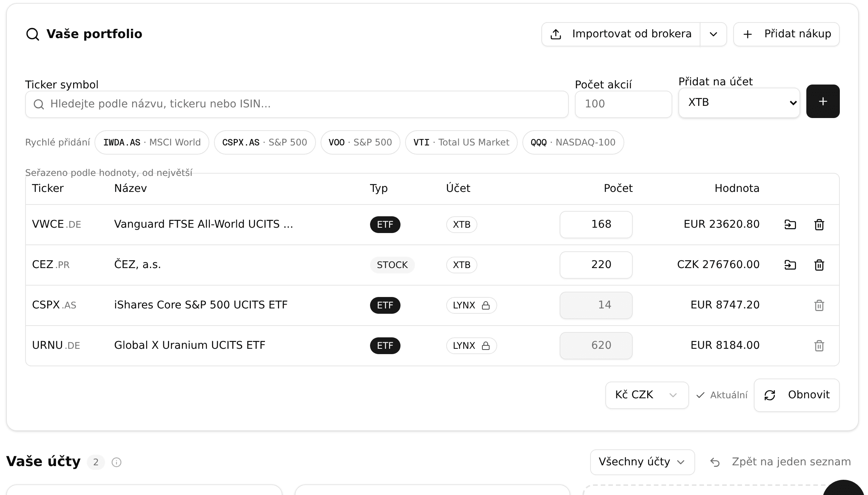Click the VWCE.DE ticker cell

pyautogui.click(x=57, y=224)
